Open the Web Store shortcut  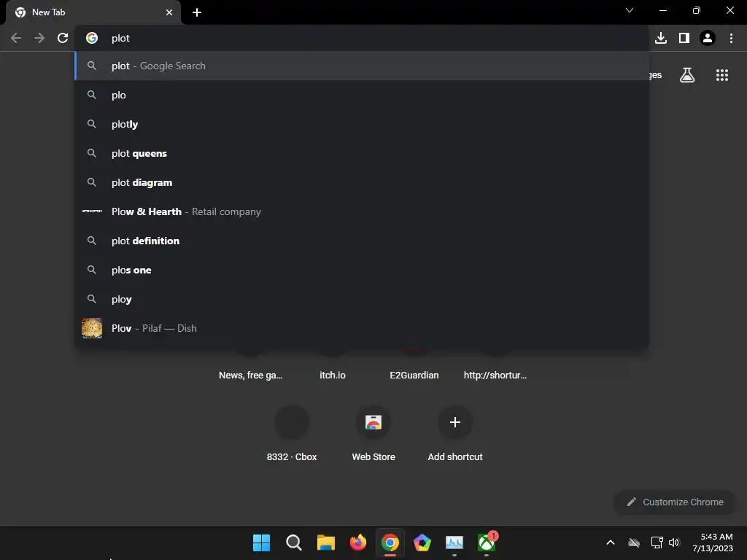373,433
